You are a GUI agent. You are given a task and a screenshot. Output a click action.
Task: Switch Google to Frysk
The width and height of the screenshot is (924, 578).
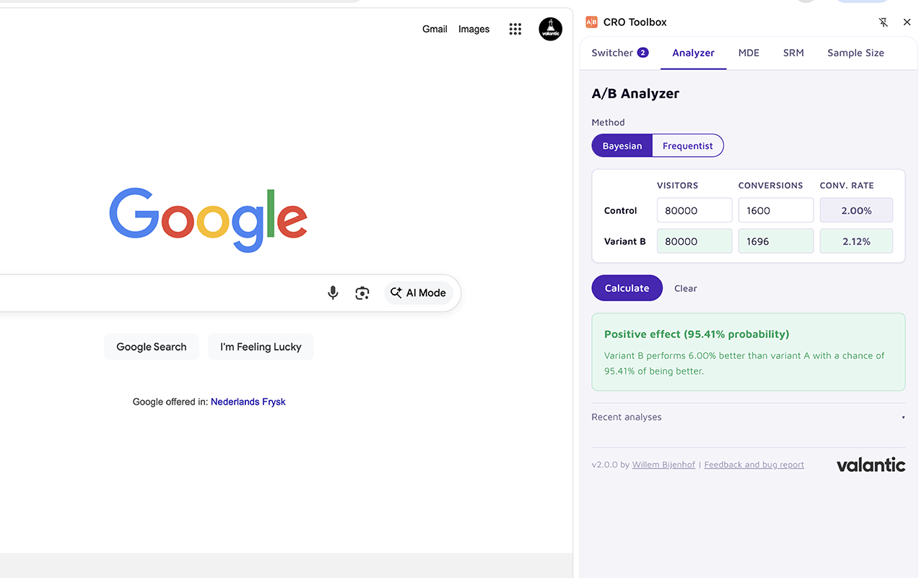pyautogui.click(x=274, y=402)
